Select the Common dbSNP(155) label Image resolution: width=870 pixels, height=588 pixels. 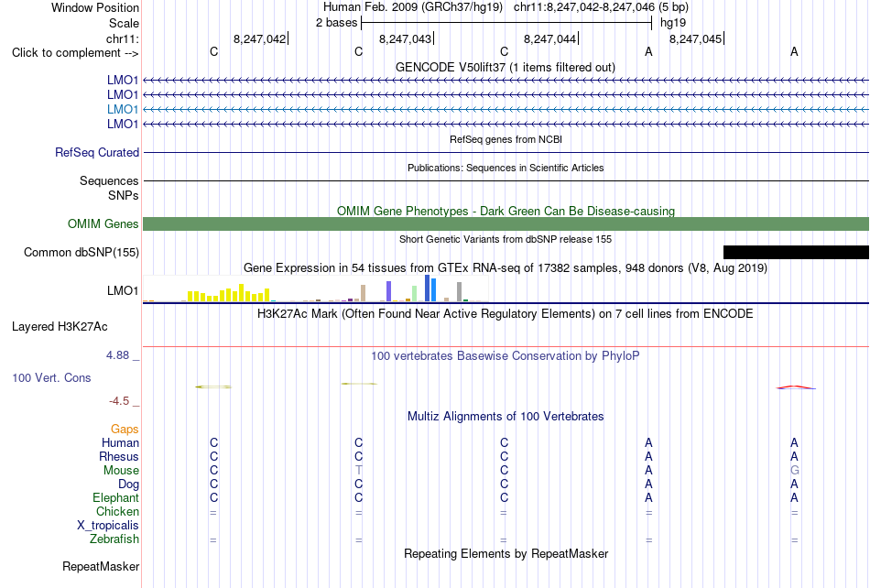pos(81,253)
